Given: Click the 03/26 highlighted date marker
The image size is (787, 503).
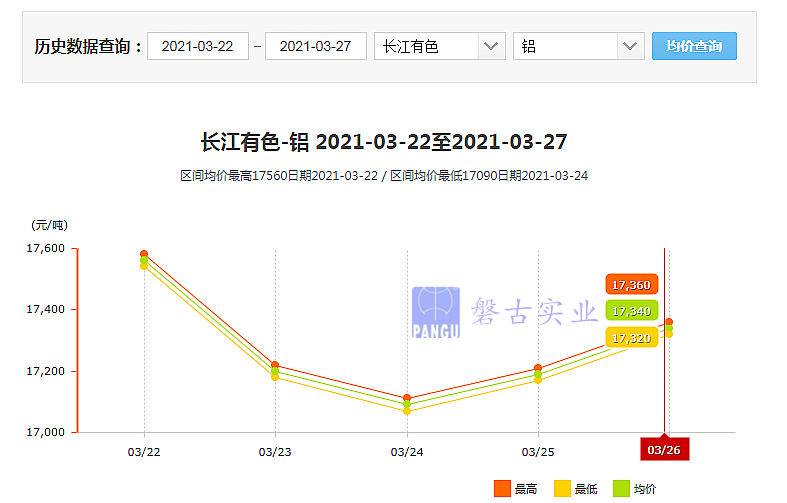Looking at the screenshot, I should click(664, 449).
